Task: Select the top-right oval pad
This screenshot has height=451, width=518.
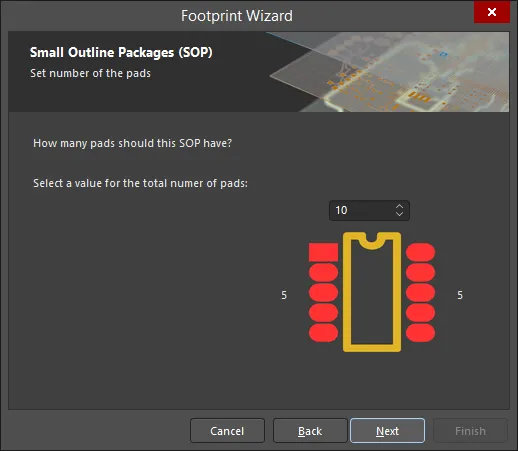Action: [x=420, y=252]
